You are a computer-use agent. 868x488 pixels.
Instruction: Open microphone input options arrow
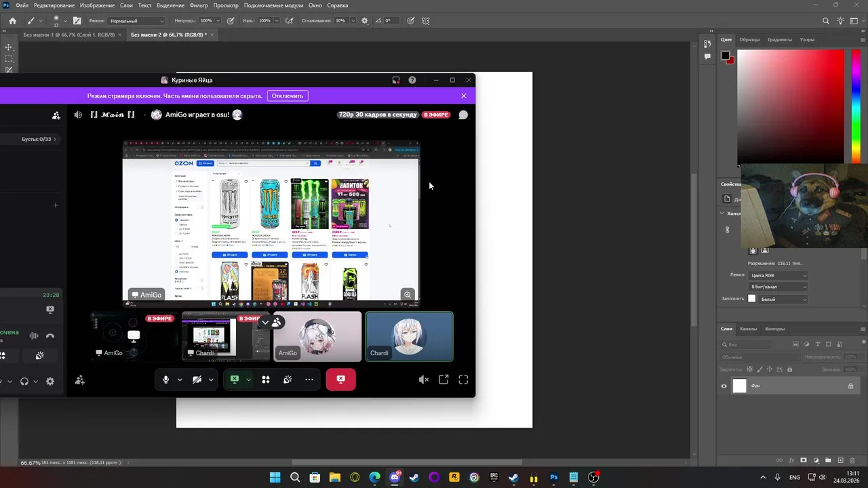pos(180,380)
